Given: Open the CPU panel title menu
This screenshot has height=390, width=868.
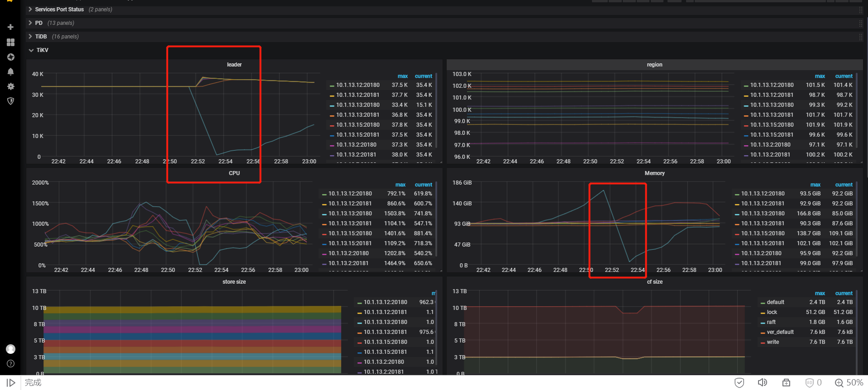Looking at the screenshot, I should coord(234,173).
